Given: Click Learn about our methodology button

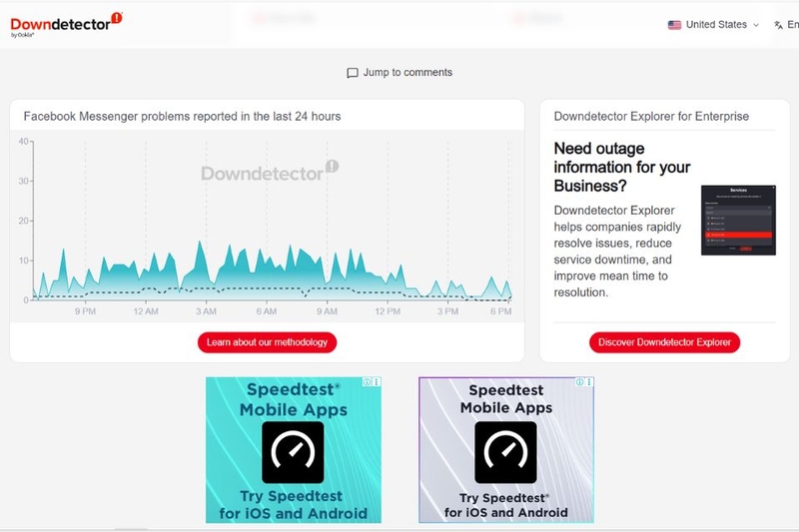Looking at the screenshot, I should click(267, 342).
